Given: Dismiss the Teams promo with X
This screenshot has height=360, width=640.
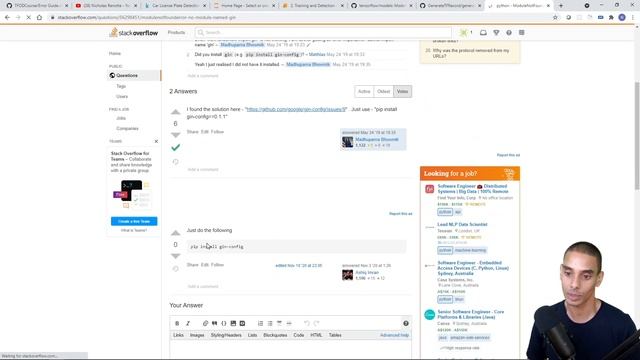Looking at the screenshot, I should tap(156, 141).
